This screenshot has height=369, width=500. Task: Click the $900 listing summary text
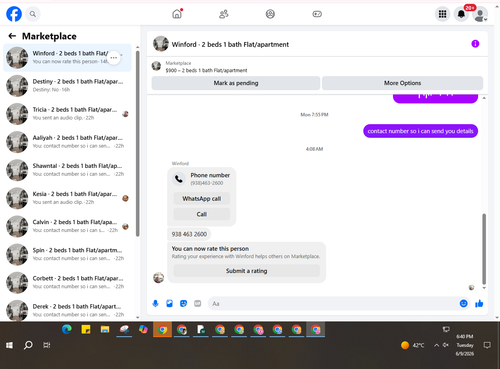[x=206, y=70]
